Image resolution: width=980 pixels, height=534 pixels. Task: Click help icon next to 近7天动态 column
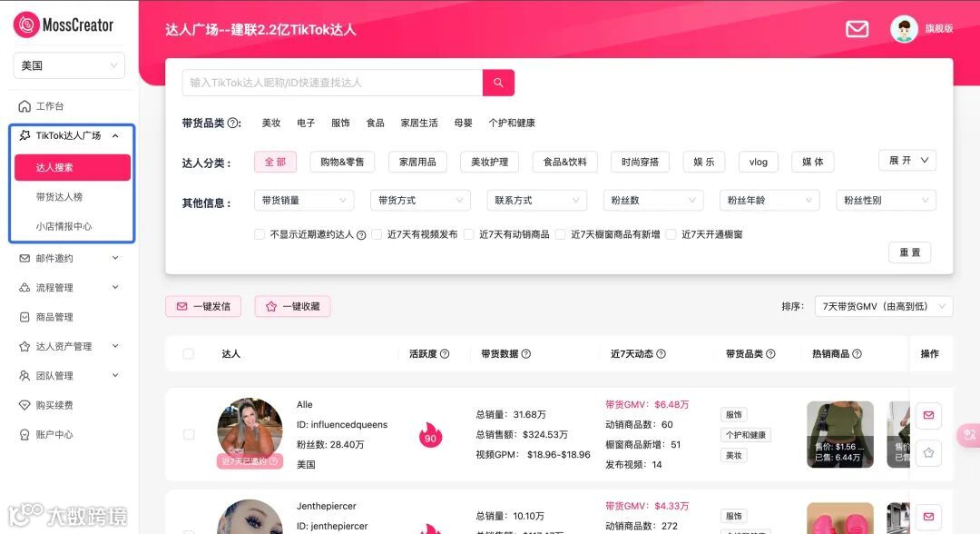coord(661,354)
